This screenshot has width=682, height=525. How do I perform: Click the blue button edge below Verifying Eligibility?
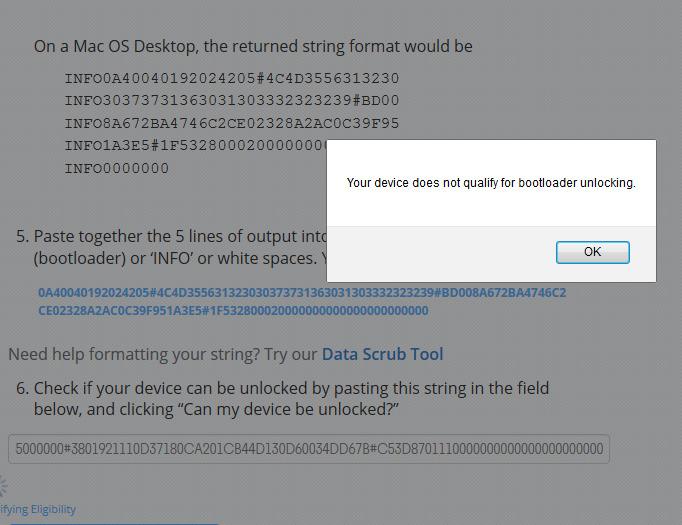(110, 522)
